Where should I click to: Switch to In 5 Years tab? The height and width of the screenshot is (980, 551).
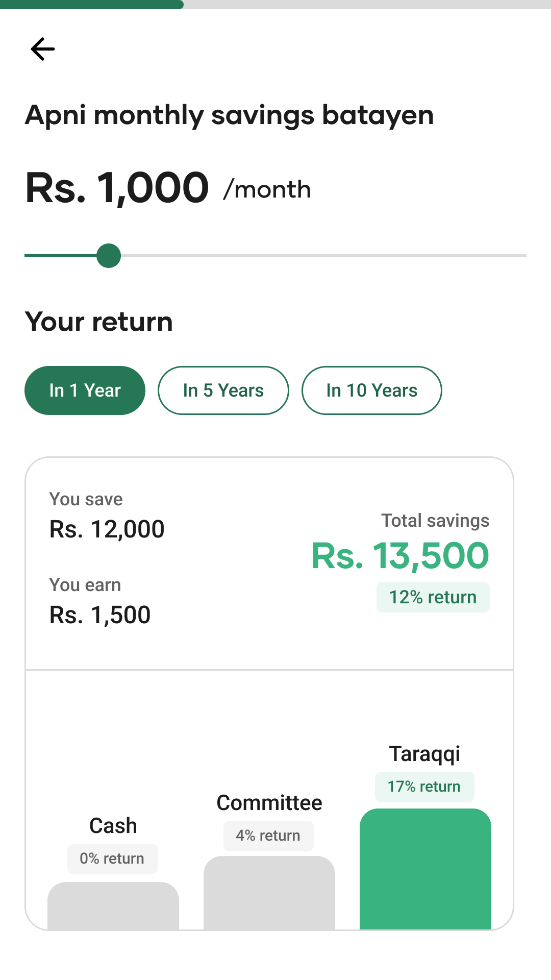click(223, 390)
